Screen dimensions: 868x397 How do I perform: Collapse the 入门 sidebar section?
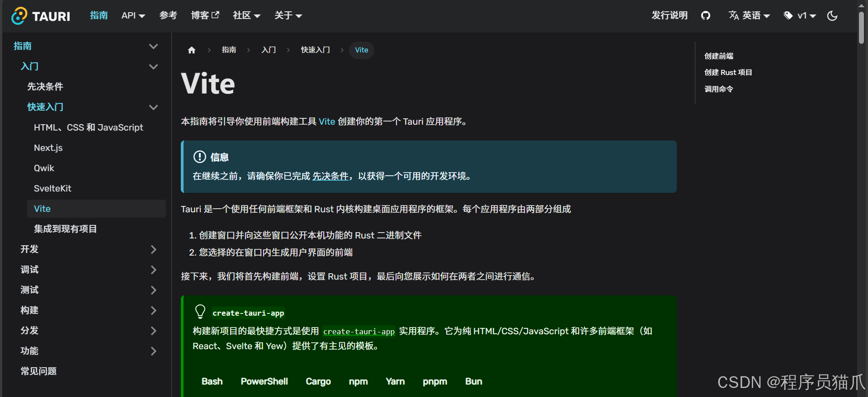pyautogui.click(x=154, y=66)
